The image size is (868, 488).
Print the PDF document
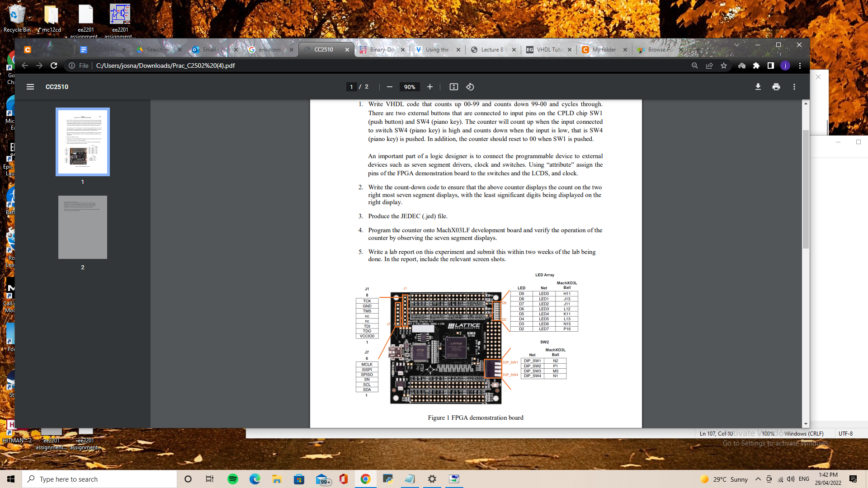tap(776, 87)
